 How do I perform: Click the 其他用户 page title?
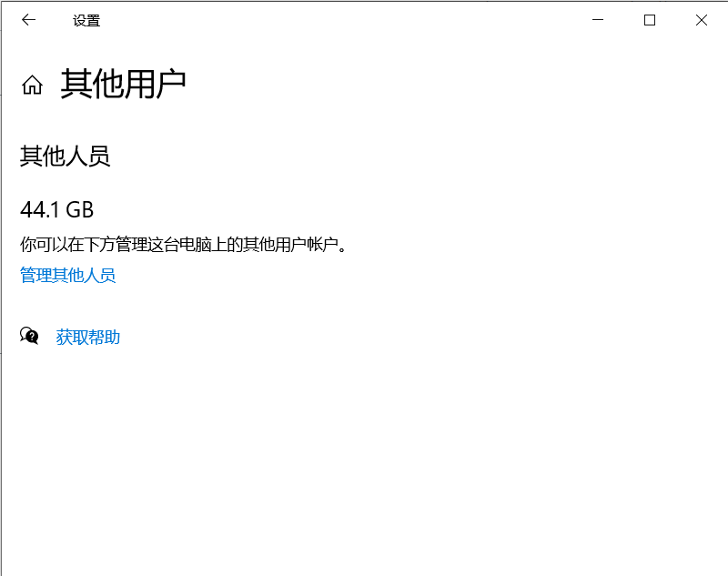124,84
